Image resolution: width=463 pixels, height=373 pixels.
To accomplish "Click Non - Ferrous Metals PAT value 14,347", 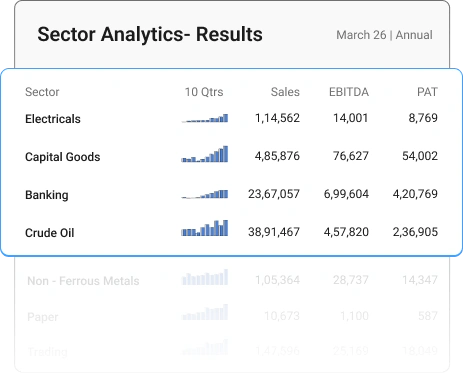I will 420,280.
